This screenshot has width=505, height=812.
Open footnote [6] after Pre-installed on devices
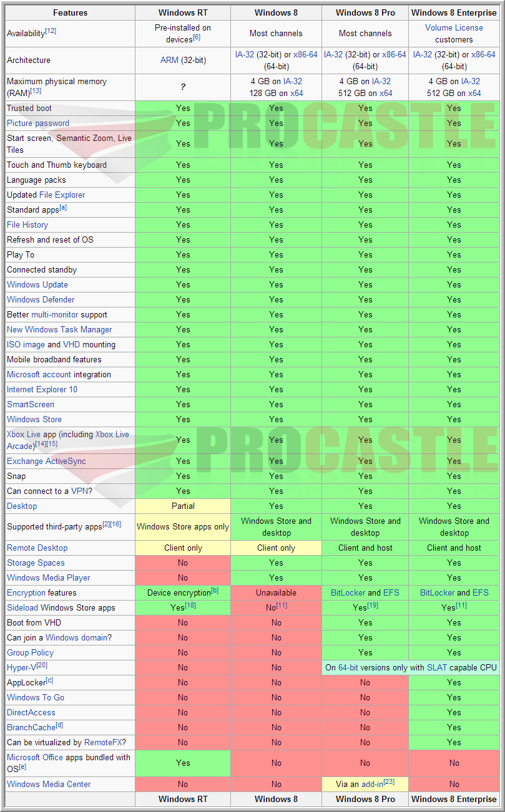coord(197,37)
